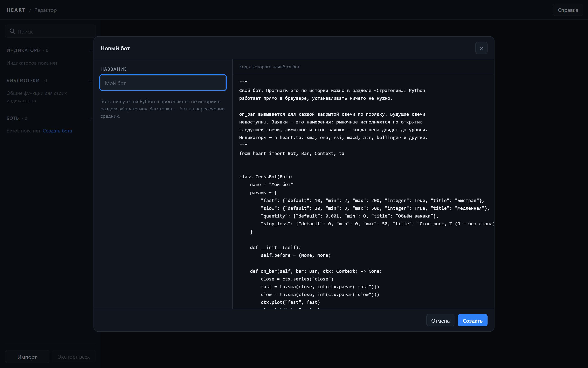Close the Новый бот dialog
588x368 pixels.
[x=481, y=48]
